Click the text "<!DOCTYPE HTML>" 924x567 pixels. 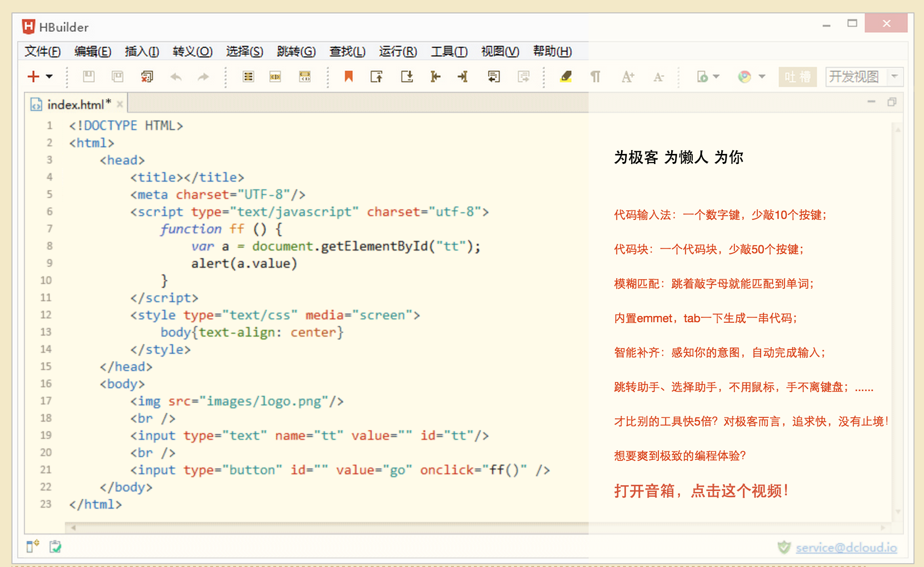pos(126,126)
